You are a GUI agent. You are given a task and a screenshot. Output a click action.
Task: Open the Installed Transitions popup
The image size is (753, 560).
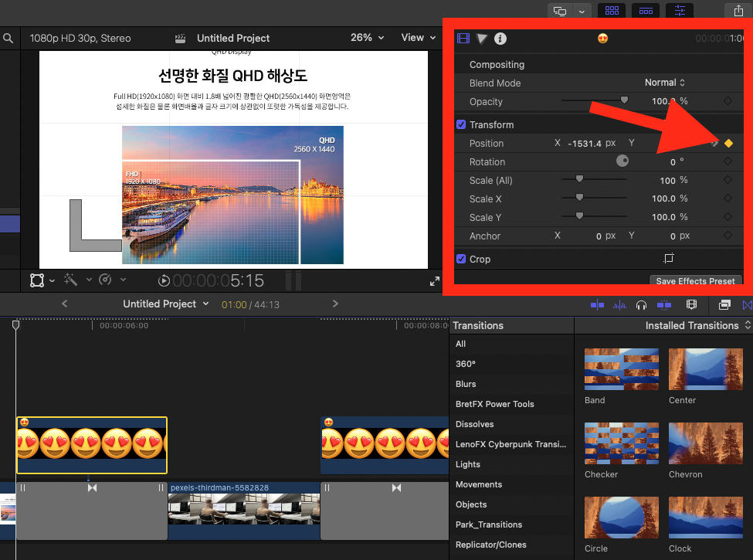[x=697, y=326]
